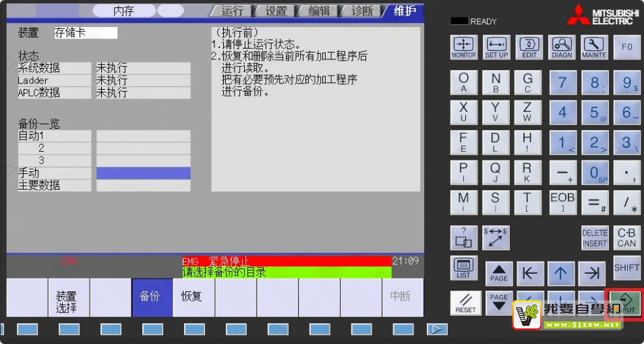Switch to the 维护 tab
This screenshot has height=344, width=644.
pyautogui.click(x=404, y=11)
